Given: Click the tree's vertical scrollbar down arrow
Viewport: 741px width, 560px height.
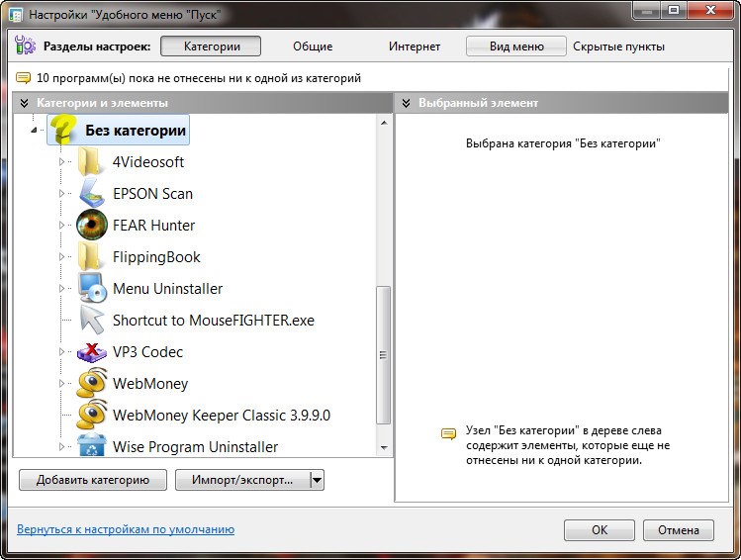Looking at the screenshot, I should tap(384, 447).
